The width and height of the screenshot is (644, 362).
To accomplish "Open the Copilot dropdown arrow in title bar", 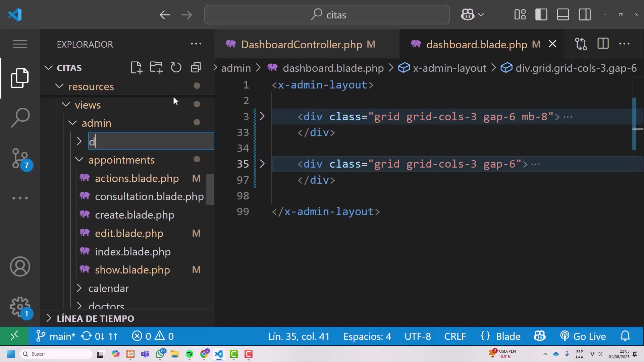I will 481,15.
